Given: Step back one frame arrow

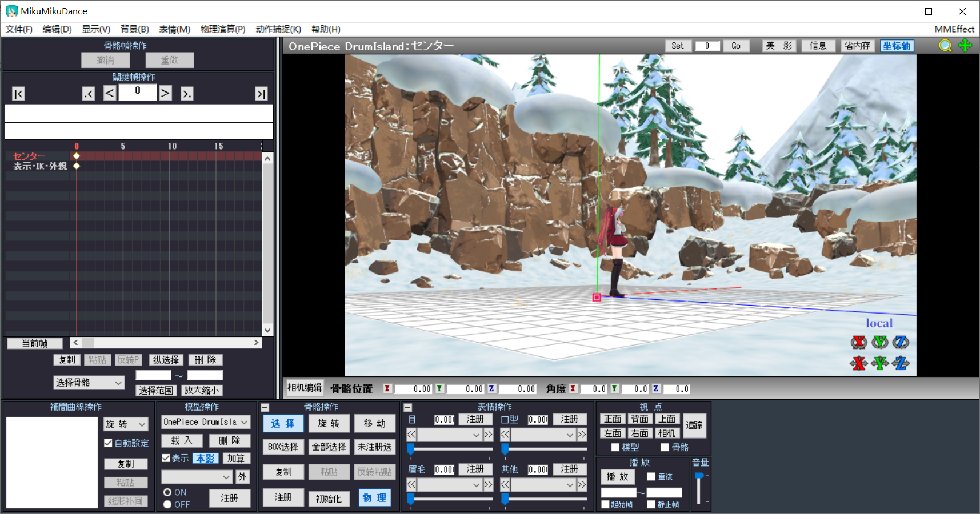Looking at the screenshot, I should (110, 93).
